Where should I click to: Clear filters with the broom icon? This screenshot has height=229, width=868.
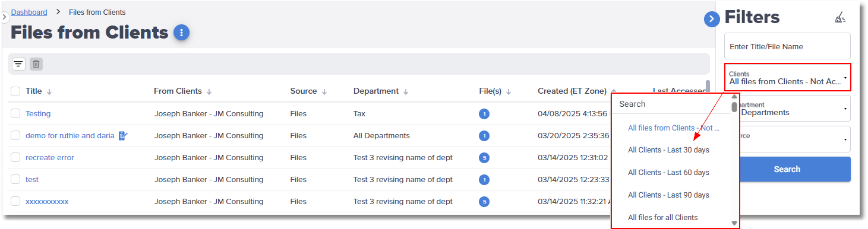tap(840, 18)
